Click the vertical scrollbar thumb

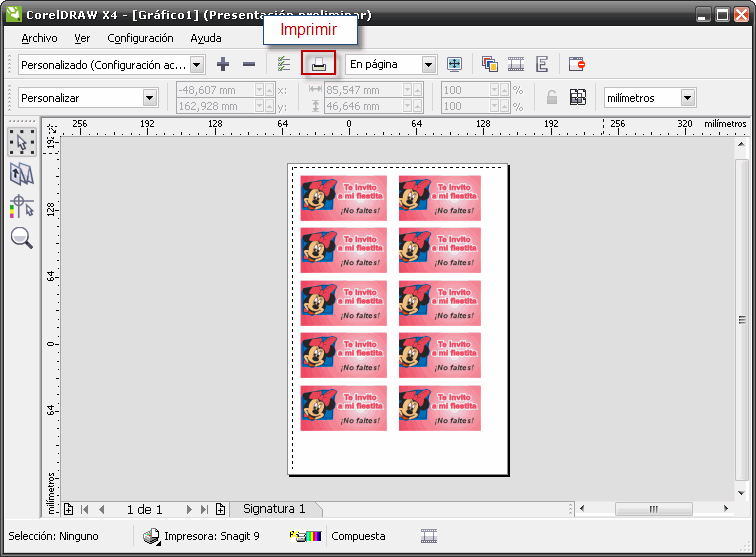[742, 320]
